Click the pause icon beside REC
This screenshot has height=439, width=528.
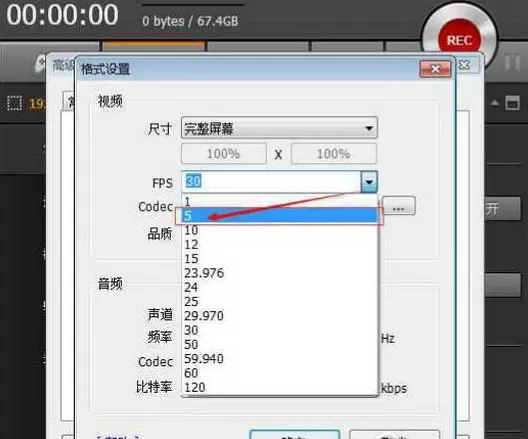click(513, 63)
